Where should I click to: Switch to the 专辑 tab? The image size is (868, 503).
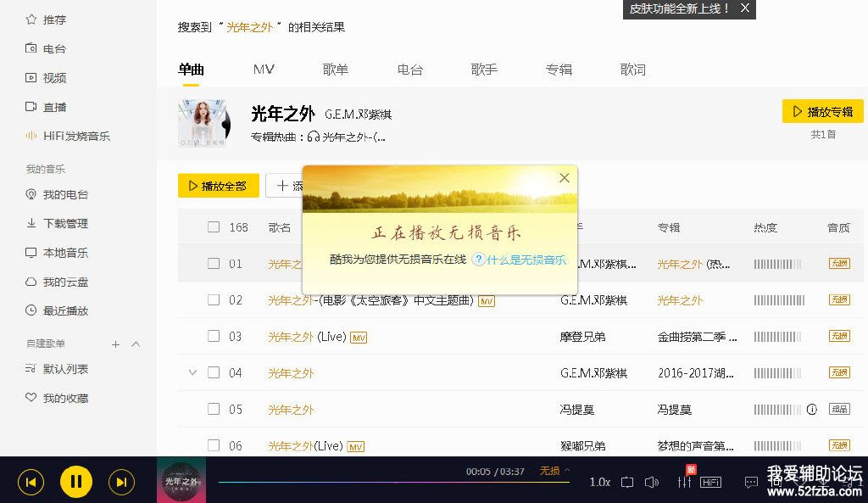tap(559, 70)
